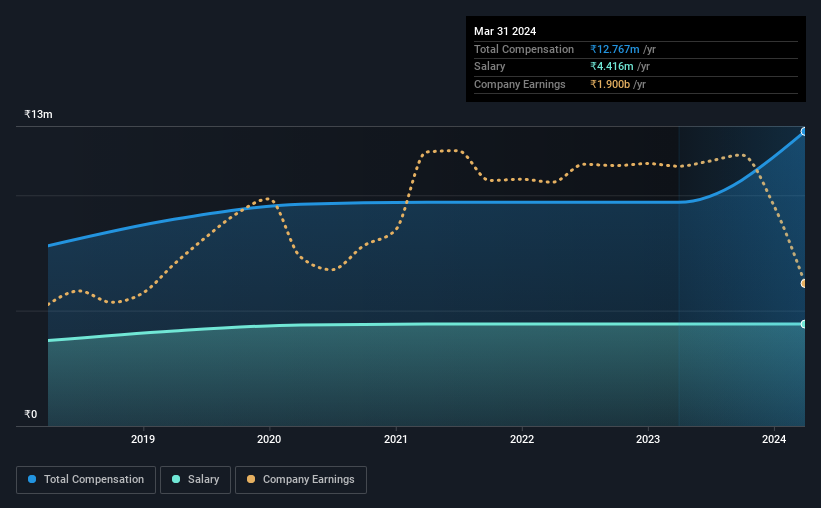Toggle the Total Compensation legend button
The height and width of the screenshot is (508, 821).
[x=86, y=479]
